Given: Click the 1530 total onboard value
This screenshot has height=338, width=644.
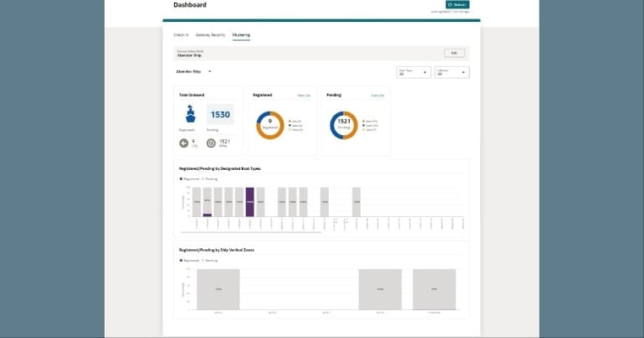Looking at the screenshot, I should [220, 115].
